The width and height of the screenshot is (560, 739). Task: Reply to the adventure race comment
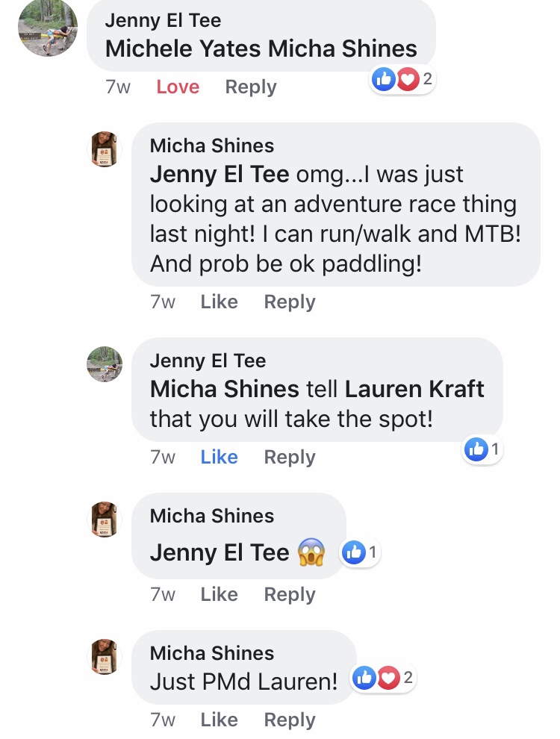pos(290,302)
